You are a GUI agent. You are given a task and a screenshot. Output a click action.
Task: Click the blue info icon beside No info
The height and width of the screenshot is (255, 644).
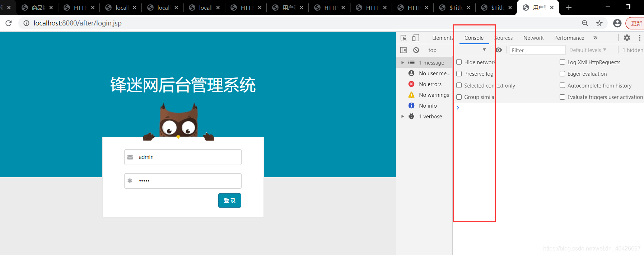coord(411,105)
